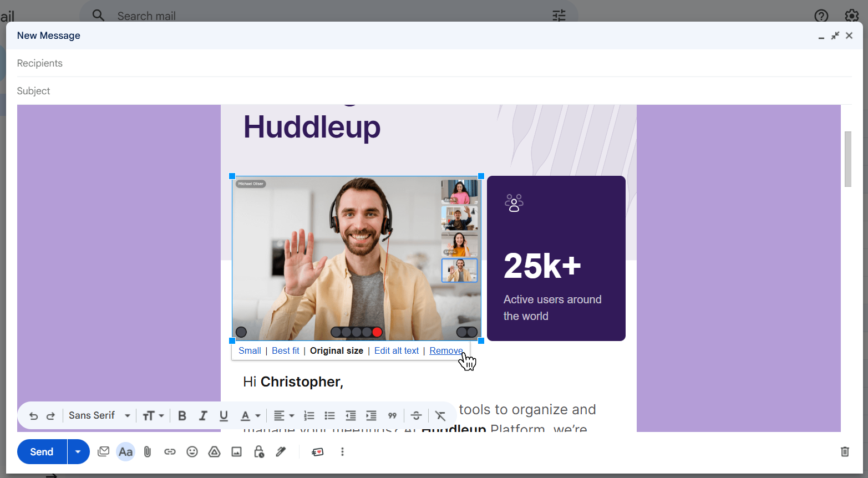
Task: Click the Send button
Action: 42,452
